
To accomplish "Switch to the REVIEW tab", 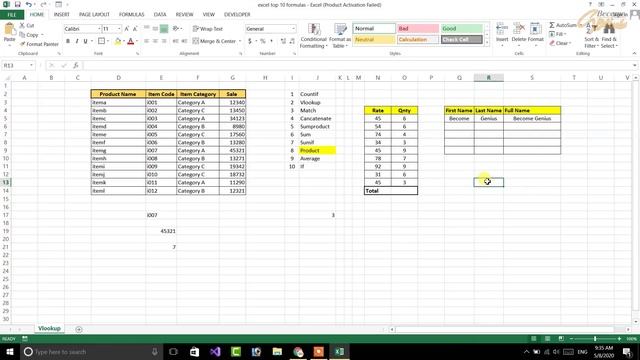I will coord(184,15).
